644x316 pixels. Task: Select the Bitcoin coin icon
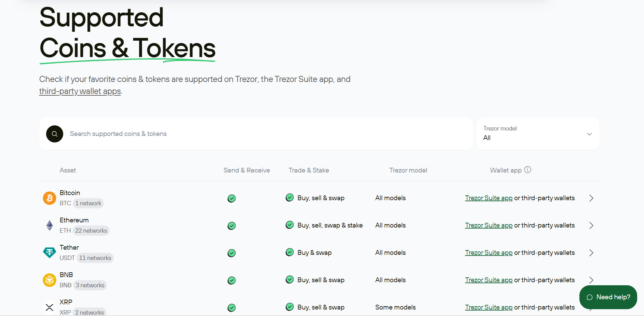tap(50, 198)
